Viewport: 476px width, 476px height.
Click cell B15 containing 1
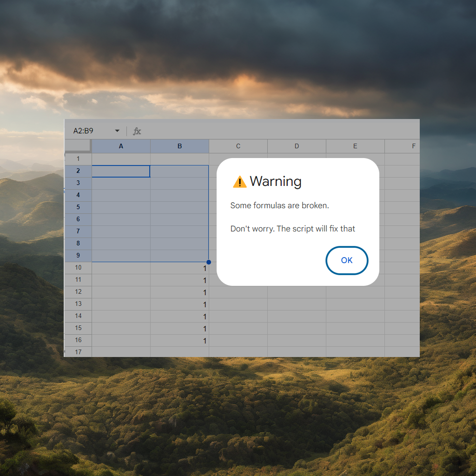(x=179, y=329)
